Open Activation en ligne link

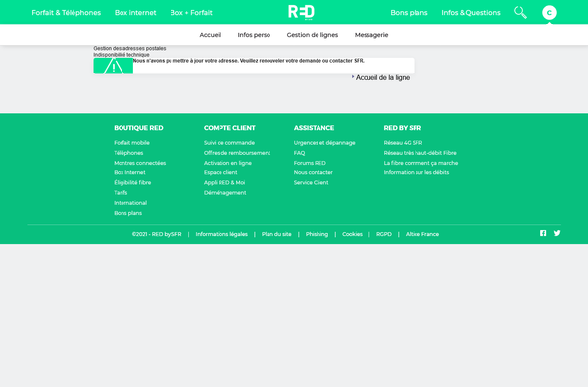pyautogui.click(x=227, y=163)
